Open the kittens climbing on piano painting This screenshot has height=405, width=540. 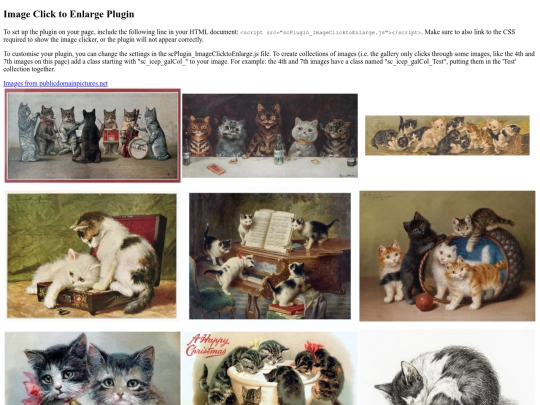click(x=270, y=256)
